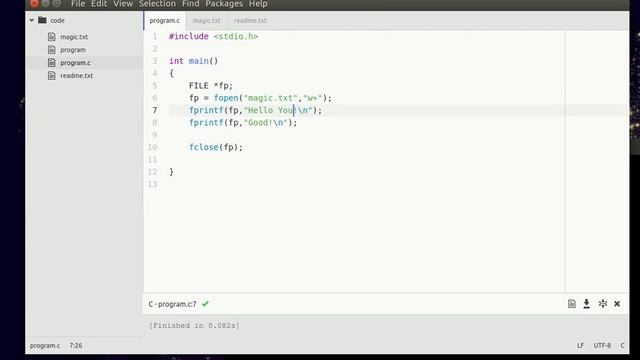Click the file icon beside program

(51, 50)
